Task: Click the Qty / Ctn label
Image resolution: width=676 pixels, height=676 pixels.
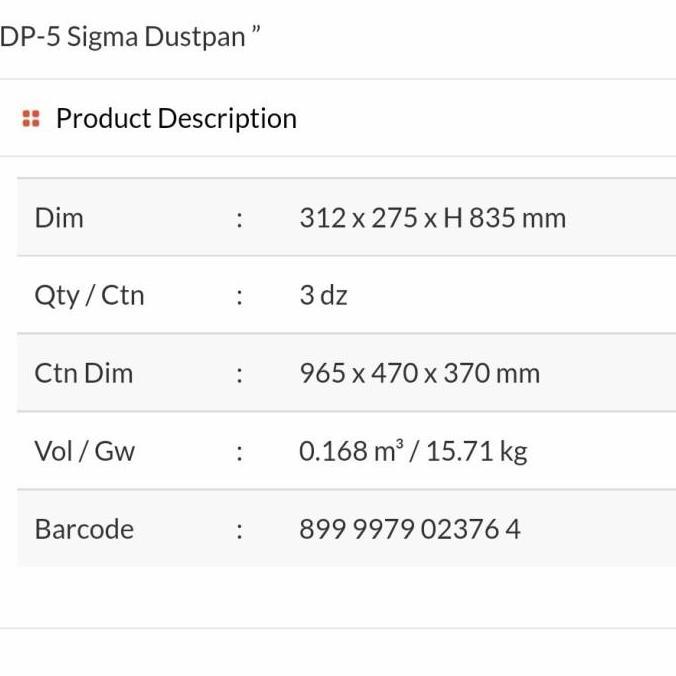Action: coord(89,296)
